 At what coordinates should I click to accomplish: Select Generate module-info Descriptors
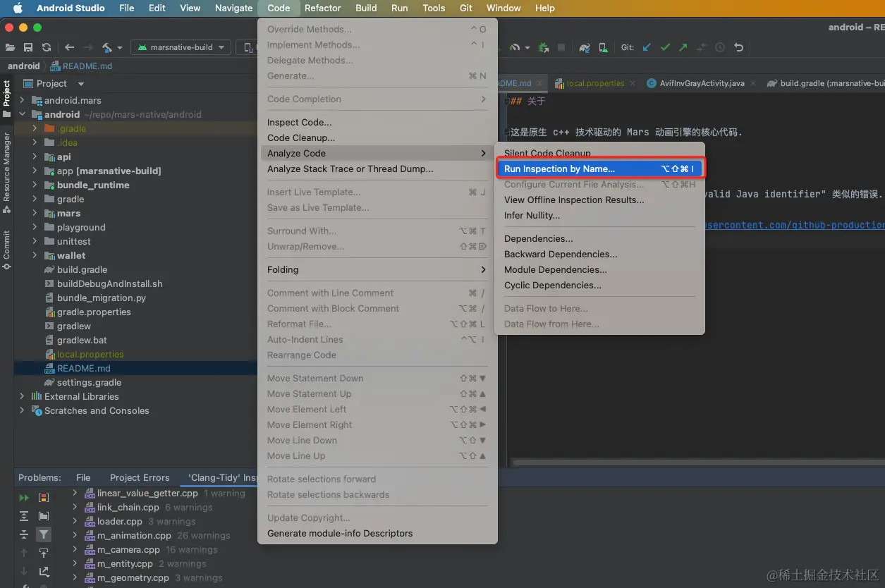click(x=377, y=533)
